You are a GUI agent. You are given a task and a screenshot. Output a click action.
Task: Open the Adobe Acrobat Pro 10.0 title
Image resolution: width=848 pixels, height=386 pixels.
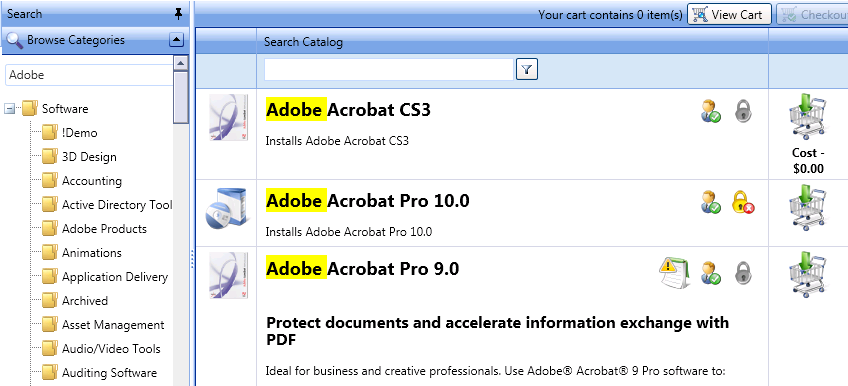368,201
